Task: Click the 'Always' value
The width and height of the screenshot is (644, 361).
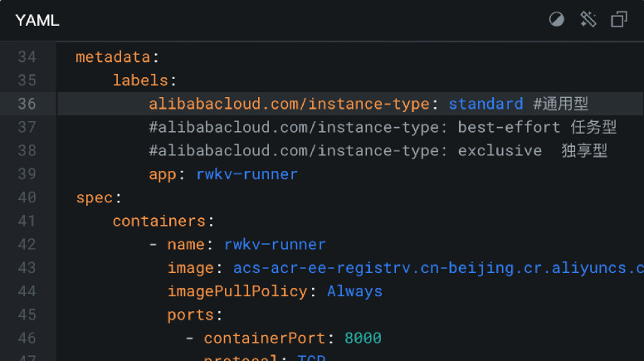Action: click(354, 291)
